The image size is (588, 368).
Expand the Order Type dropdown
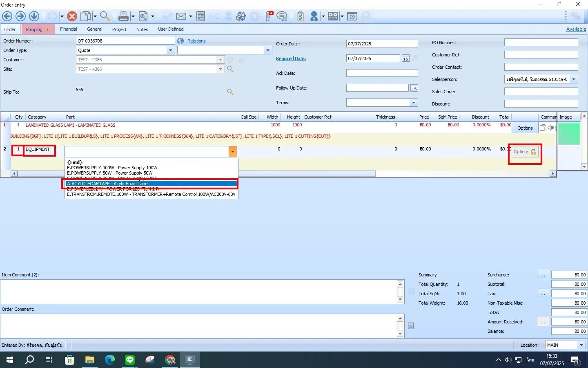click(171, 50)
